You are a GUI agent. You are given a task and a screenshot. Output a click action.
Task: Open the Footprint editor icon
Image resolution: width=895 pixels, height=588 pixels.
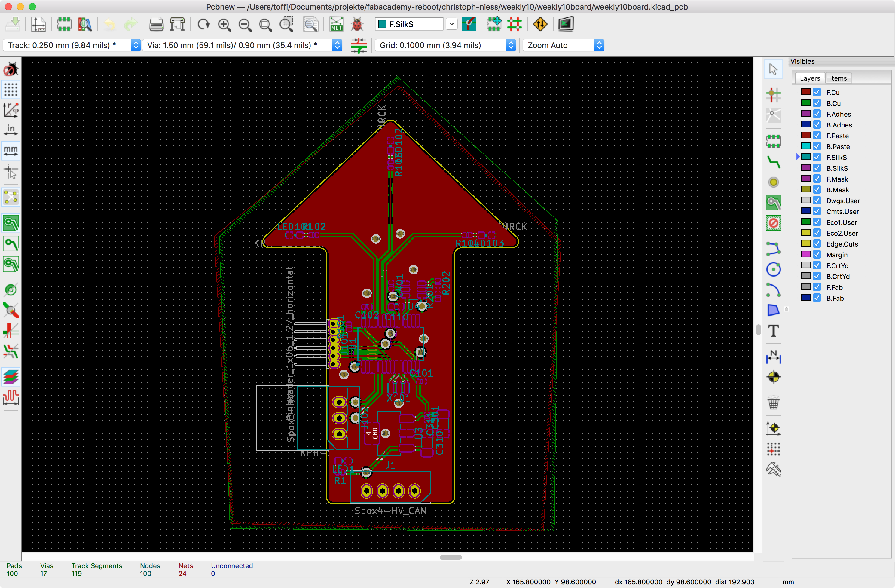(x=64, y=24)
